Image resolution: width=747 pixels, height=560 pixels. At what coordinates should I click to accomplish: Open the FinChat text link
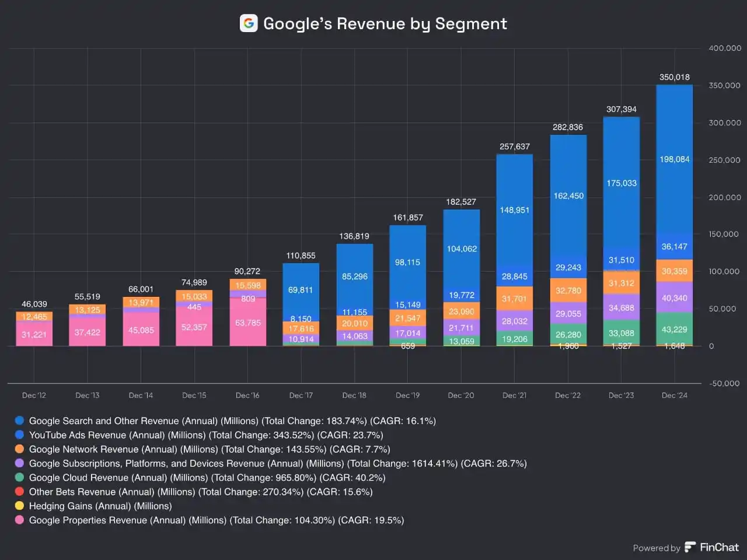pyautogui.click(x=719, y=547)
